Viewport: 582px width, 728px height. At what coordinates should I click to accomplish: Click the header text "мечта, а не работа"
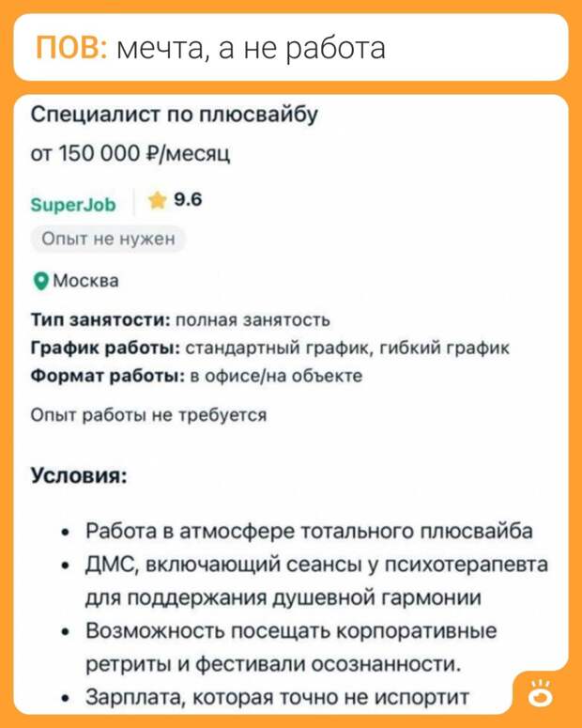[251, 47]
